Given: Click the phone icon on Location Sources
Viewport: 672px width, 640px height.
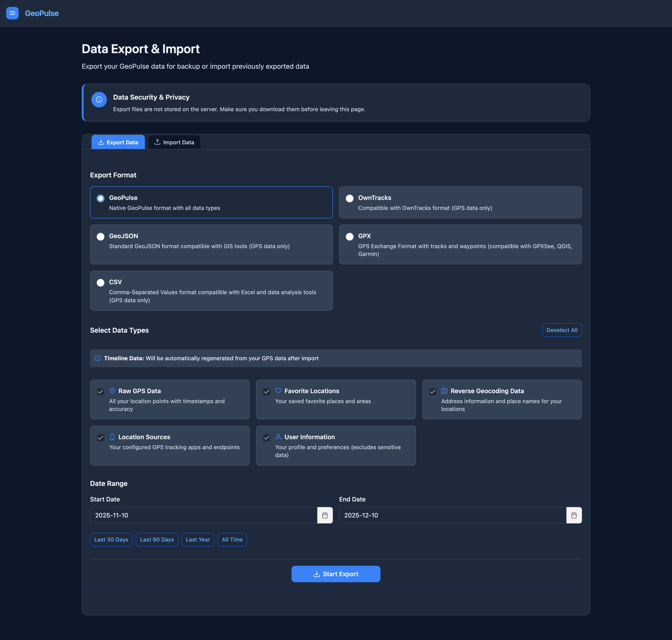Looking at the screenshot, I should pyautogui.click(x=112, y=437).
